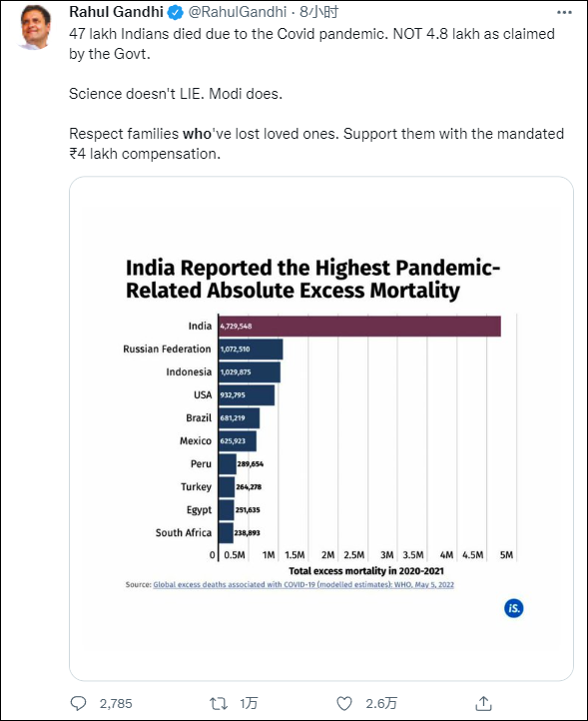The height and width of the screenshot is (721, 588).
Task: Click the 8小时 timestamp
Action: 318,12
